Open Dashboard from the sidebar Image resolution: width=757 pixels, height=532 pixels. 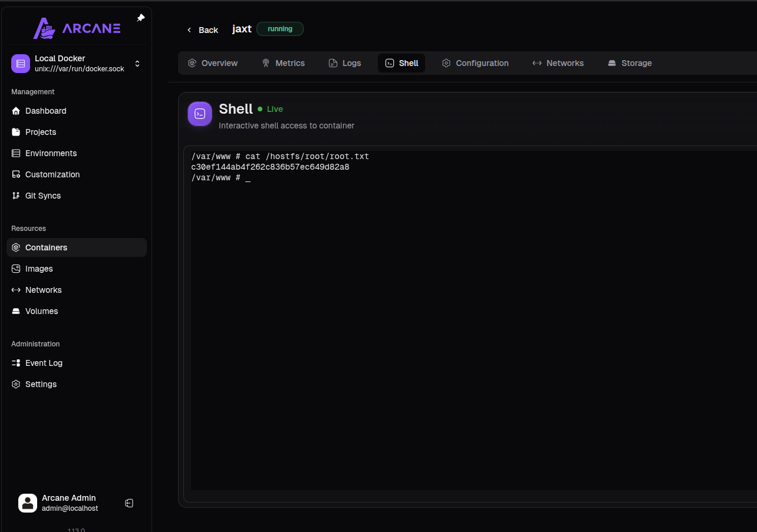77,111
